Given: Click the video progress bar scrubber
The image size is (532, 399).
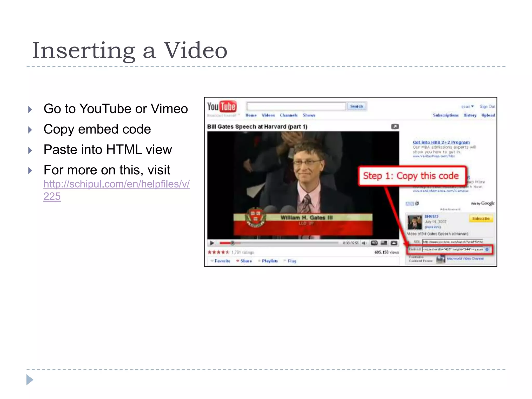Looking at the screenshot, I should pyautogui.click(x=232, y=243).
